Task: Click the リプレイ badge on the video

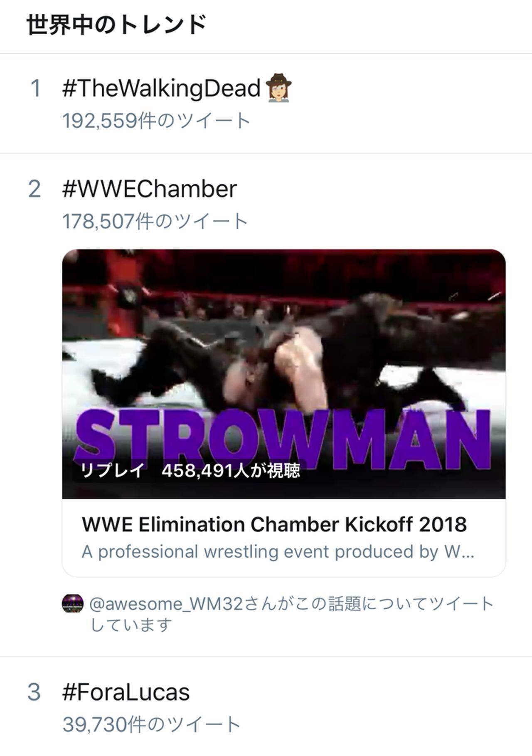Action: (x=112, y=471)
